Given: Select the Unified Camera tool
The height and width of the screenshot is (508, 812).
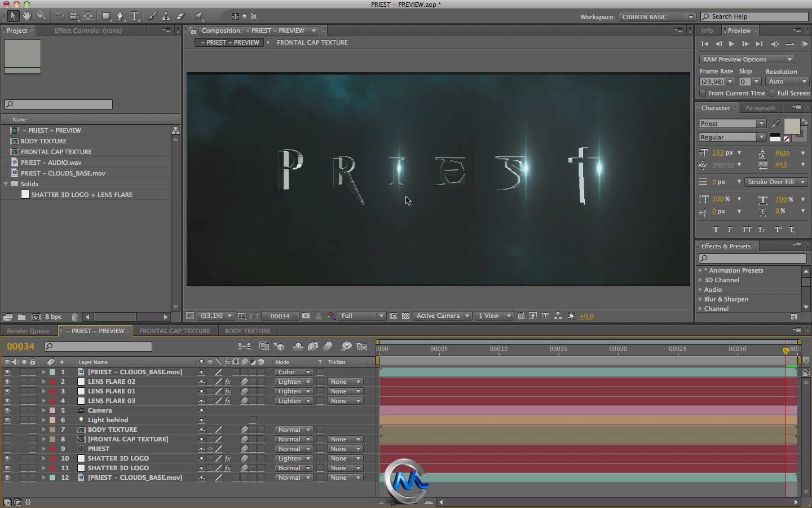Looking at the screenshot, I should pyautogui.click(x=74, y=16).
